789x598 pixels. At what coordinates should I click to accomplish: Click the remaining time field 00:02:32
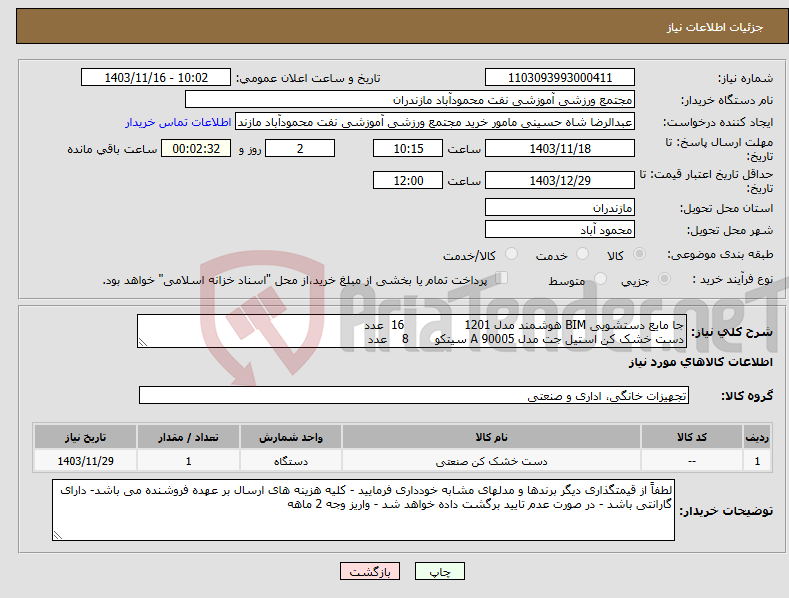coord(196,148)
